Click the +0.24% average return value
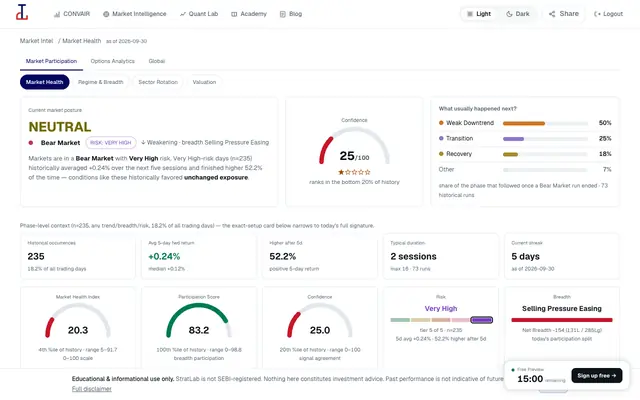640x400 pixels. (x=164, y=256)
